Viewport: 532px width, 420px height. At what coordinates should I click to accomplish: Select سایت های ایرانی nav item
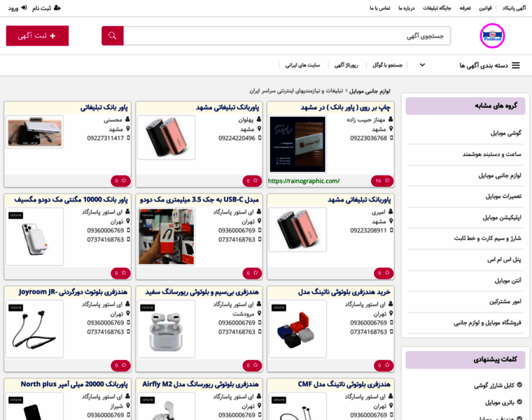[x=302, y=65]
